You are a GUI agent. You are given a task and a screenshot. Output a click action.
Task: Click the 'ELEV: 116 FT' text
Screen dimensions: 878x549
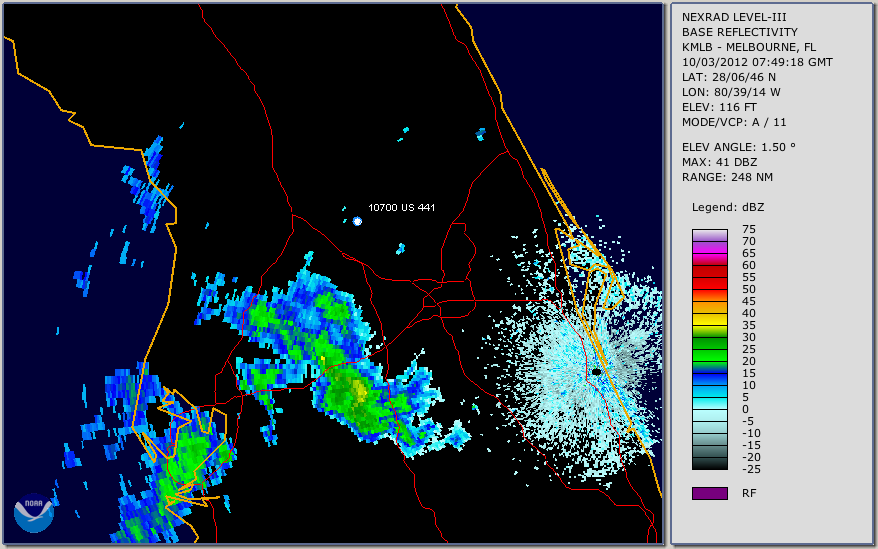(719, 107)
